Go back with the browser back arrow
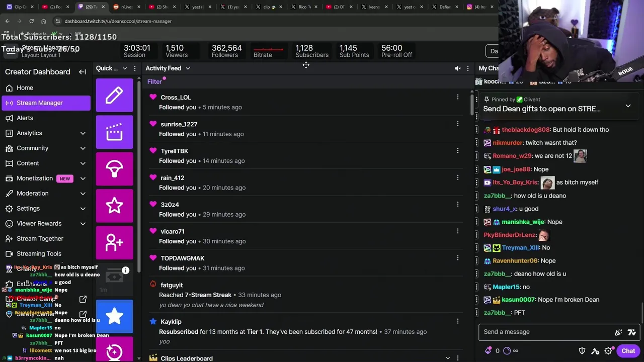This screenshot has height=362, width=644. 7,21
